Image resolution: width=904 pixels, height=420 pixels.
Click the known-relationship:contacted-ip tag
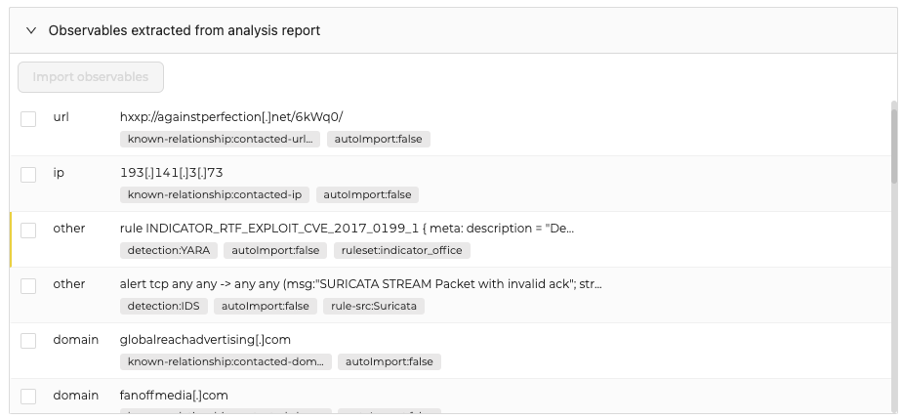(x=214, y=195)
